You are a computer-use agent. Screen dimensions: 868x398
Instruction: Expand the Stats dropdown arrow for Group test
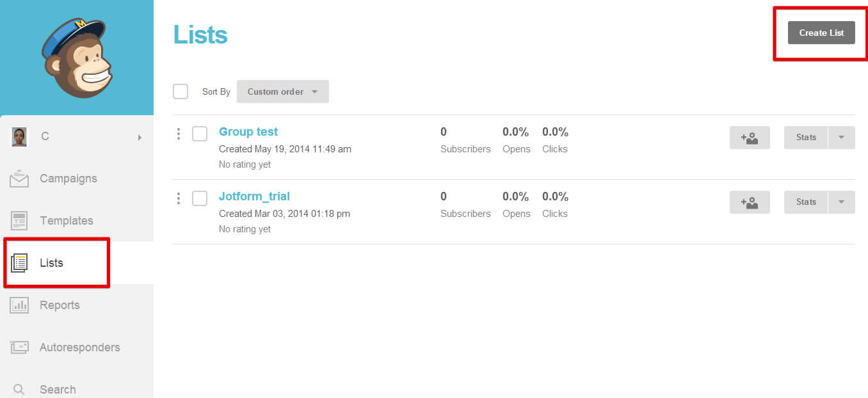tap(842, 138)
